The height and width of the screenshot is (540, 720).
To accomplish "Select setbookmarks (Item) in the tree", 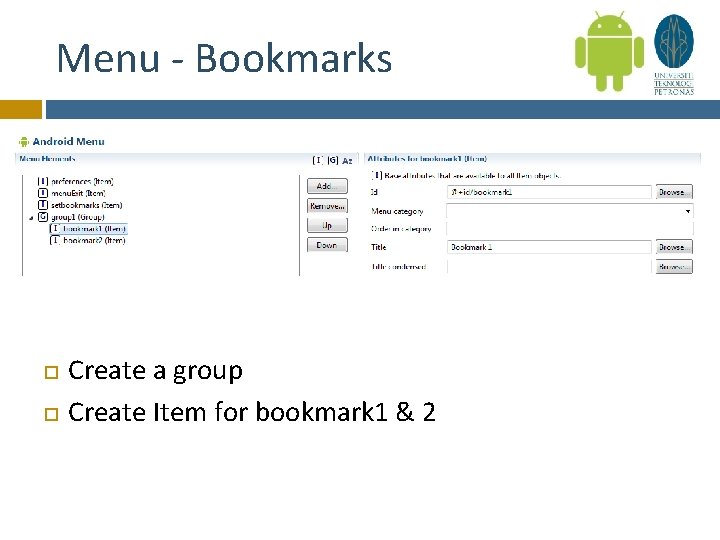I will click(x=86, y=205).
